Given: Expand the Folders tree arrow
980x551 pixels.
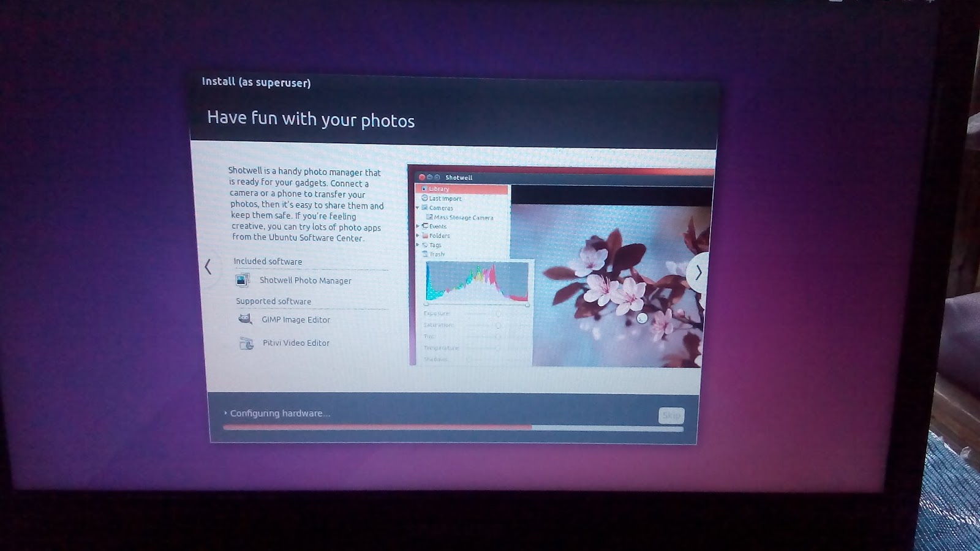Looking at the screenshot, I should tap(418, 236).
